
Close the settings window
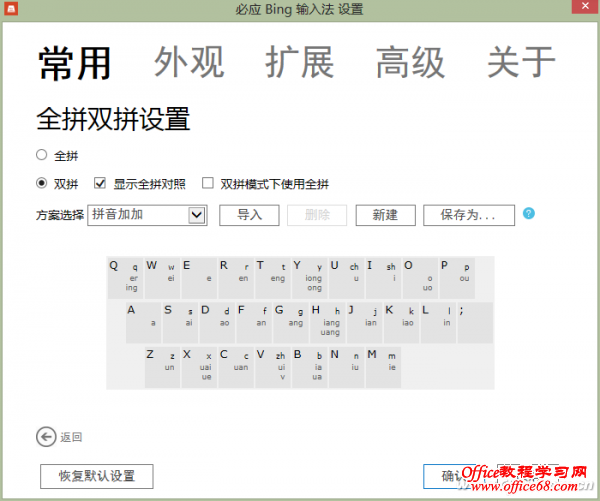tap(585, 7)
